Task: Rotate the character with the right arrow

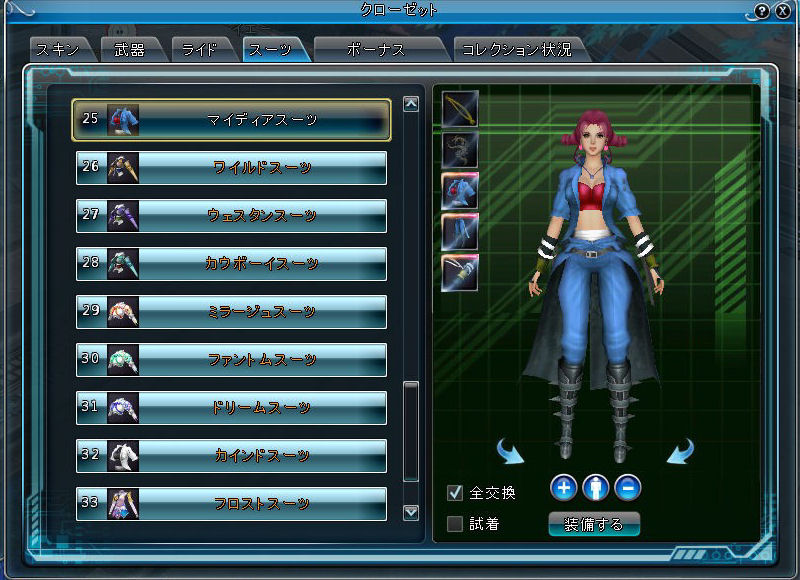Action: (681, 451)
